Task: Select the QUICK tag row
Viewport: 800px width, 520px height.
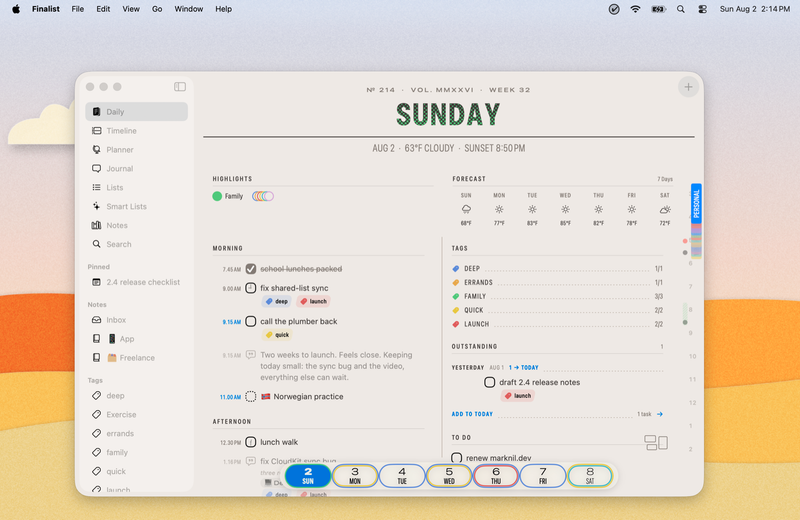Action: tap(557, 310)
